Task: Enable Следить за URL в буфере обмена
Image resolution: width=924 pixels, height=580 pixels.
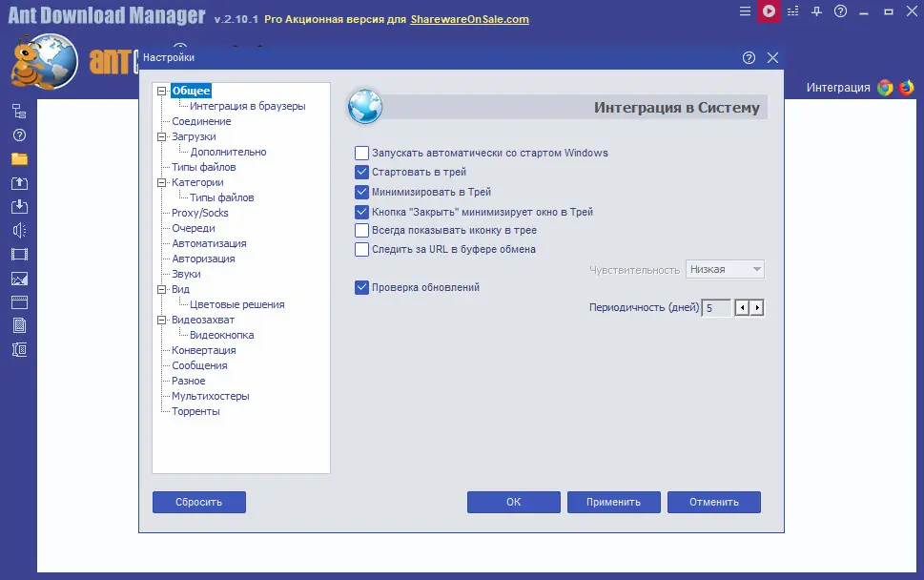Action: [x=361, y=249]
